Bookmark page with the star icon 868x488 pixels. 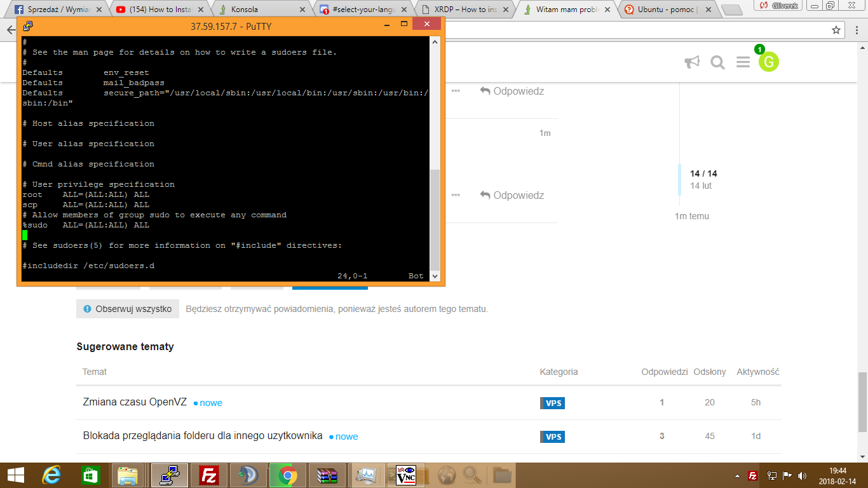coord(836,30)
